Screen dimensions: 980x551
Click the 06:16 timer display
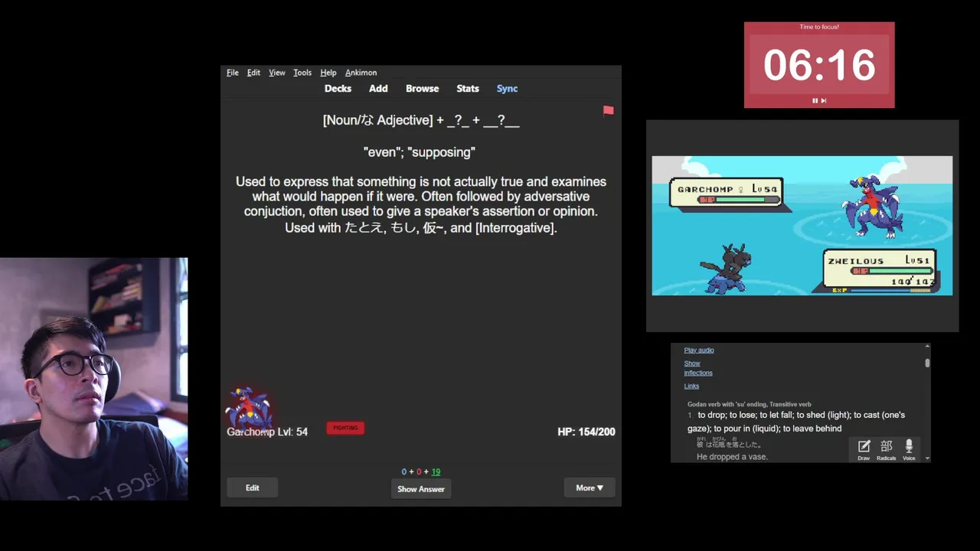click(819, 65)
